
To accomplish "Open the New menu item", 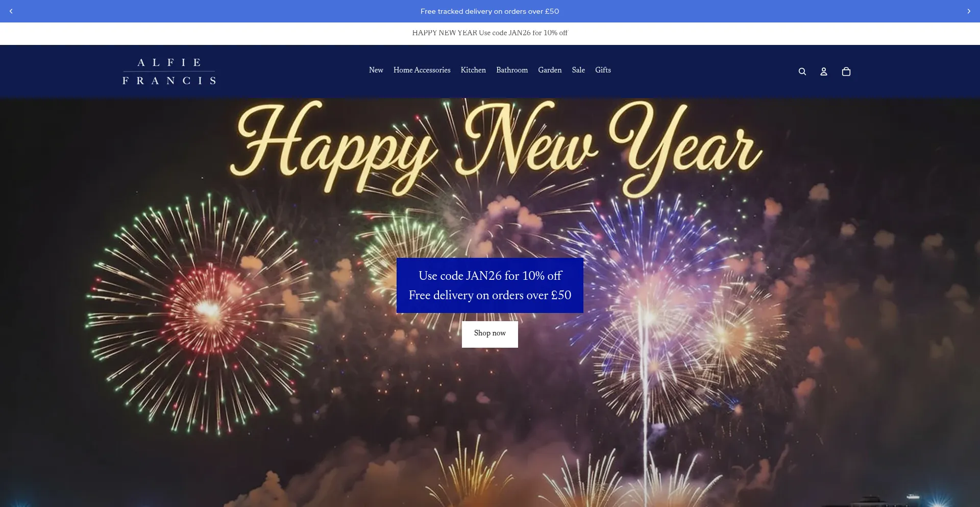I will coord(376,70).
